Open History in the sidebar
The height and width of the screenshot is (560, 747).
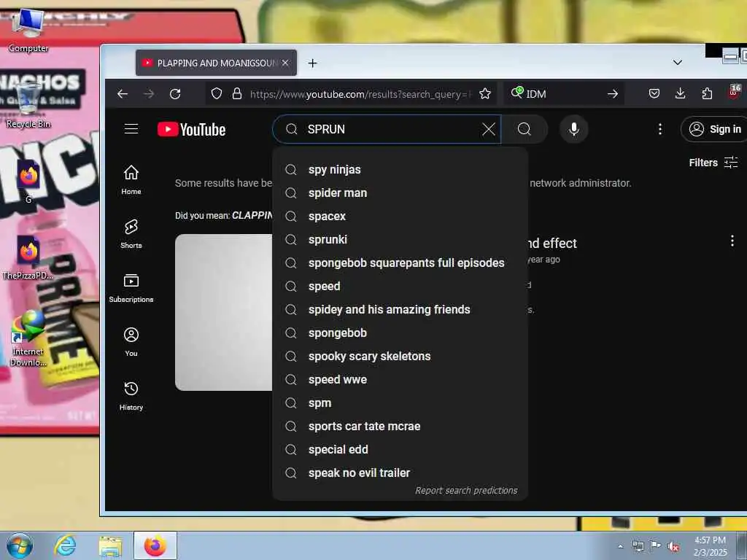tap(131, 396)
